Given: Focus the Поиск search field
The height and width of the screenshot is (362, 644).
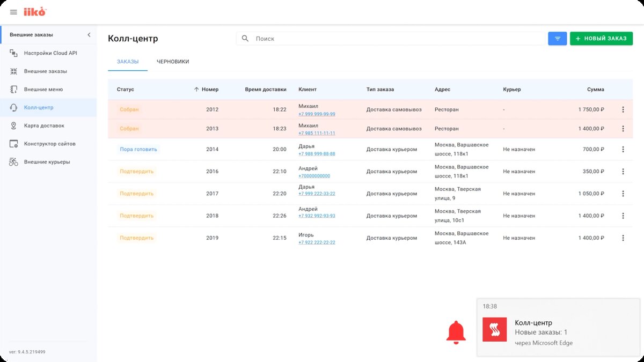Looking at the screenshot, I should coord(390,39).
